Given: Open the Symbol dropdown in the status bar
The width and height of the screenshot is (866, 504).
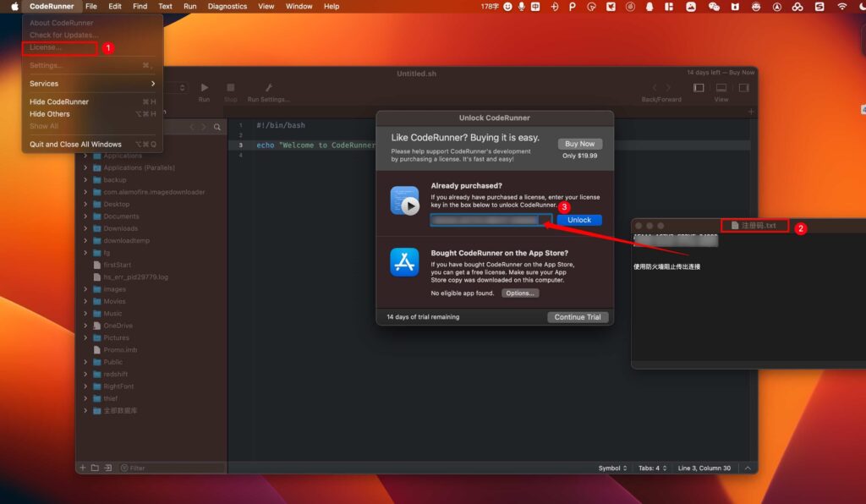Looking at the screenshot, I should coord(611,467).
